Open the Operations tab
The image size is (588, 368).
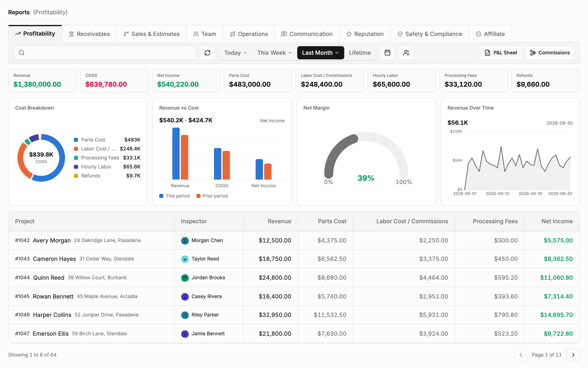[249, 34]
